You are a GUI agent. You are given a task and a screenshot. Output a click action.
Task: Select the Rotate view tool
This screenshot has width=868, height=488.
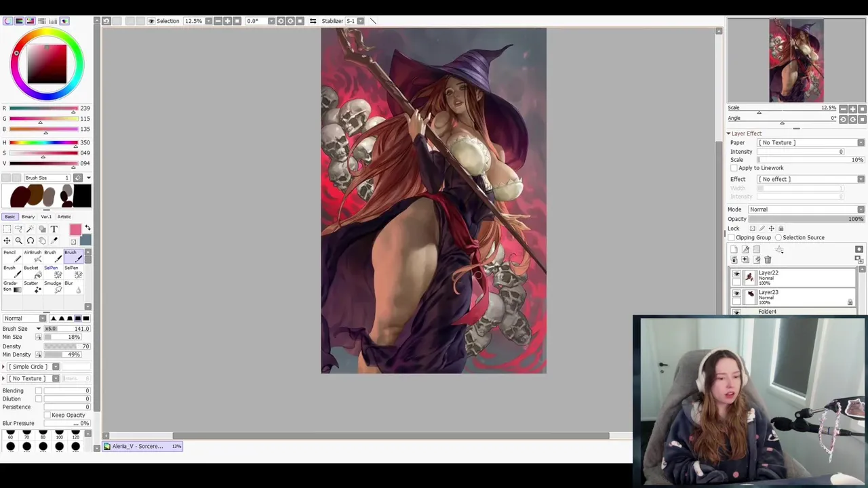tap(31, 241)
